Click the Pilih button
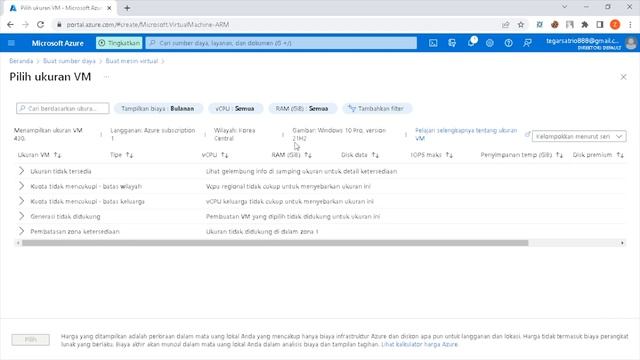This screenshot has width=640, height=360. point(31,340)
